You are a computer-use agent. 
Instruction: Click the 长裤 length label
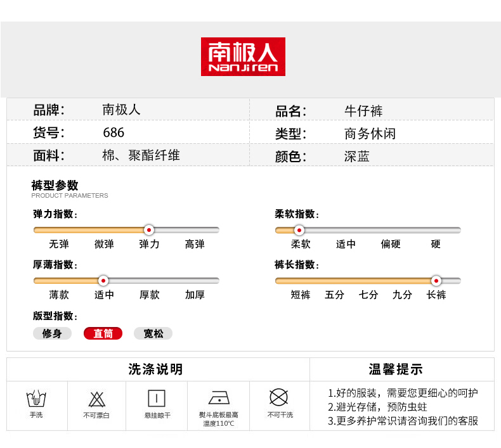[x=436, y=295]
